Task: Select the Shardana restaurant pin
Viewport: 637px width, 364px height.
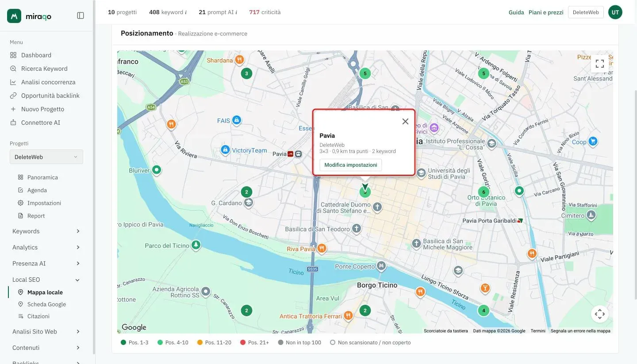Action: pyautogui.click(x=239, y=59)
